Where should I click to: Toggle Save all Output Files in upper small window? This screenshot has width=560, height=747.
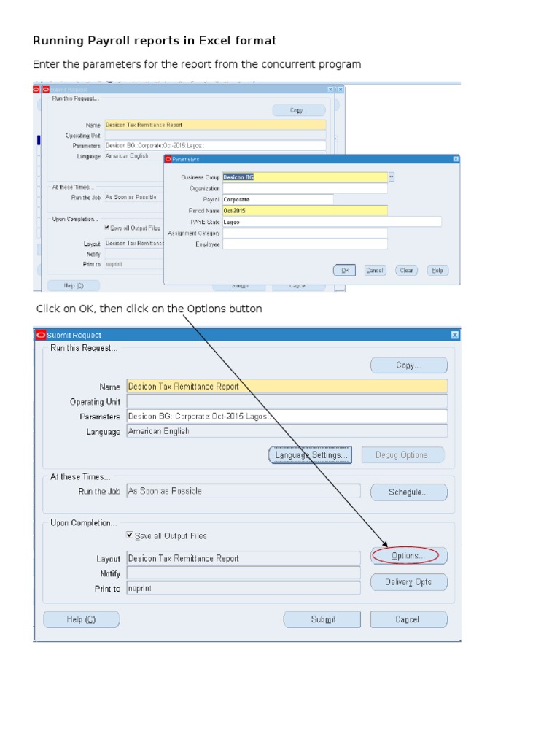pos(107,228)
